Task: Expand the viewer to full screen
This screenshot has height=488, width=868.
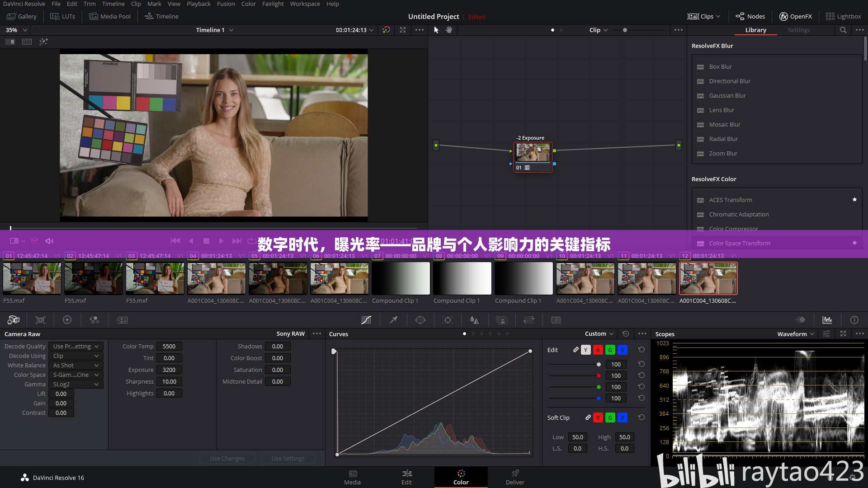Action: pyautogui.click(x=403, y=30)
